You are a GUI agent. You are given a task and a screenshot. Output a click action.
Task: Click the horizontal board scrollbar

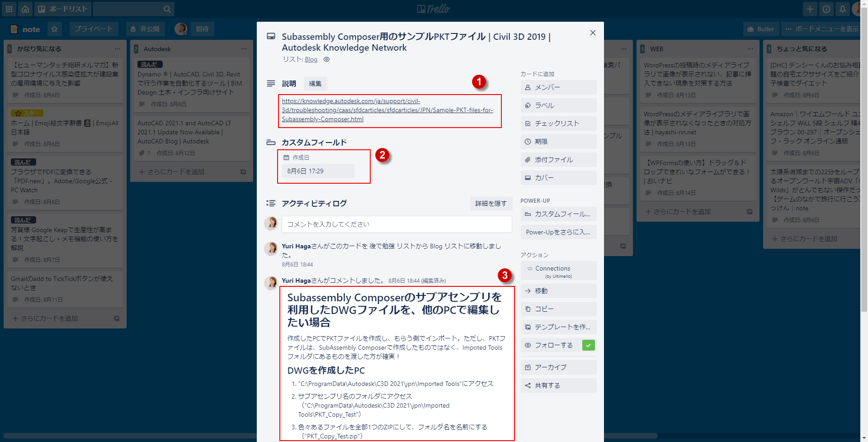(x=330, y=436)
